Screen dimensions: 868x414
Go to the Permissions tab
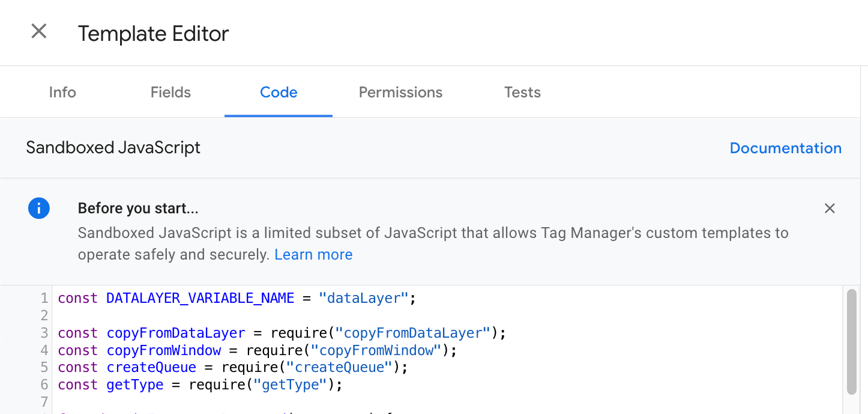400,93
